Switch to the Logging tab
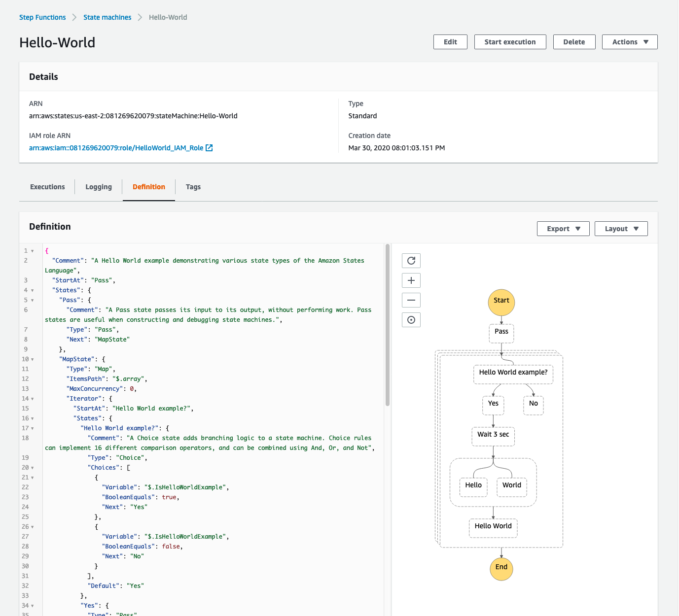This screenshot has height=616, width=679. click(99, 187)
